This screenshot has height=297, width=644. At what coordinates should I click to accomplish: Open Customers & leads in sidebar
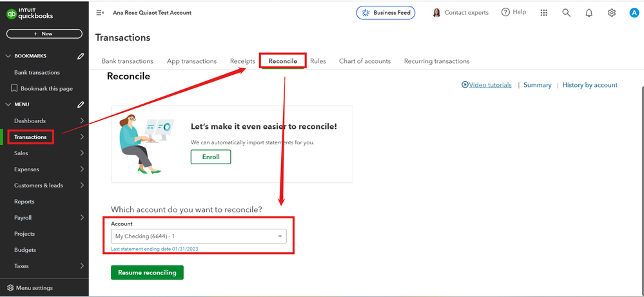[x=39, y=186]
